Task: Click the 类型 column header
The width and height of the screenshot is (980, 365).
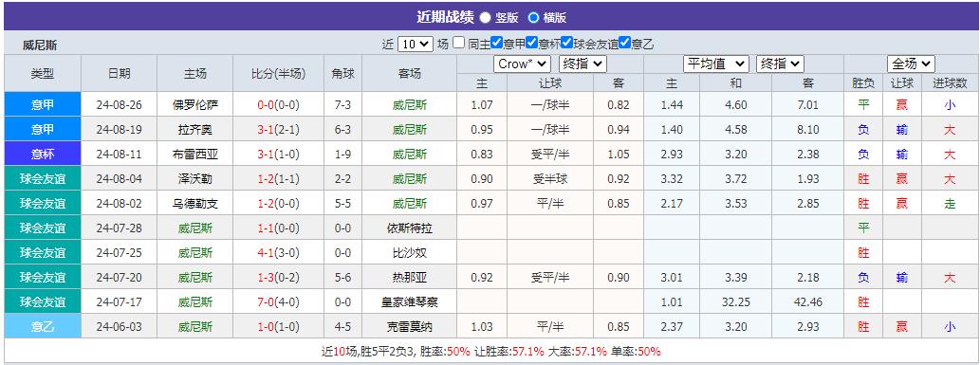Action: (43, 73)
